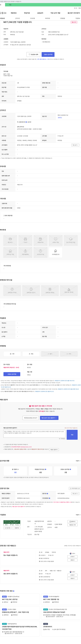Click 새창보기 for 생산 관리자 posting
The height and width of the screenshot is (644, 81).
pos(72,578)
